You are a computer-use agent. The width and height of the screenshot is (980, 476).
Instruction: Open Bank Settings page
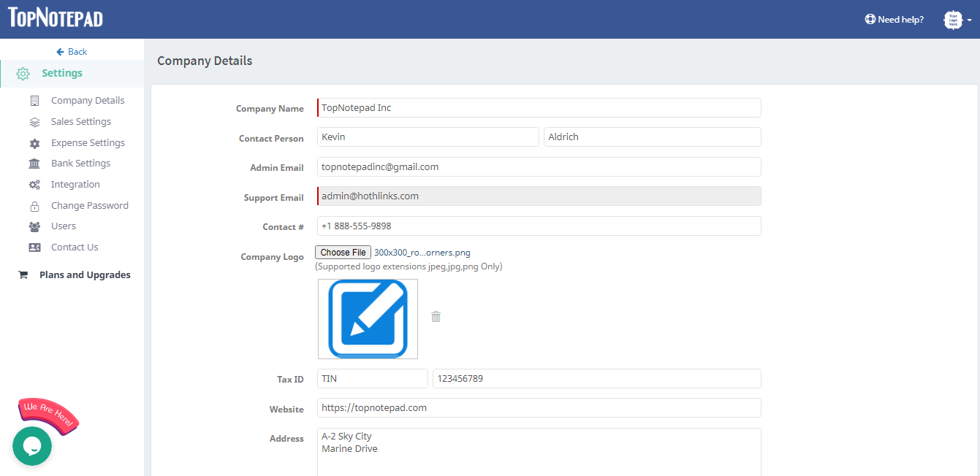(x=80, y=164)
